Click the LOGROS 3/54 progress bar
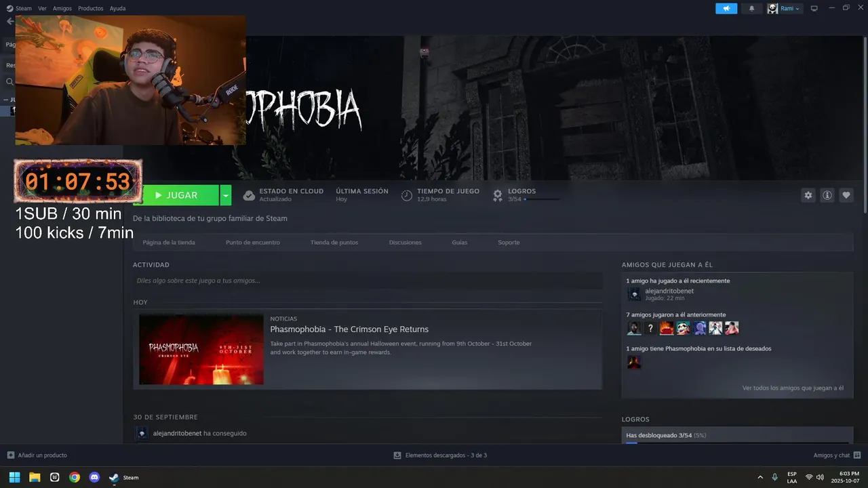This screenshot has height=488, width=868. [542, 199]
